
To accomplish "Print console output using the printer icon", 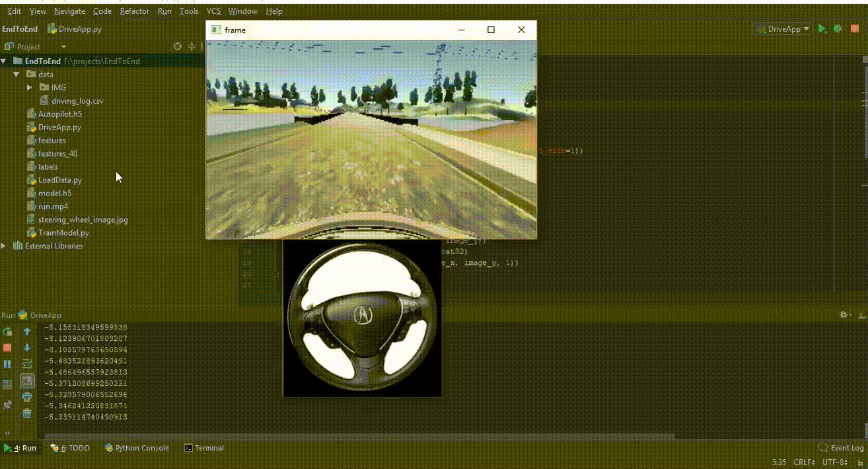I will [27, 397].
